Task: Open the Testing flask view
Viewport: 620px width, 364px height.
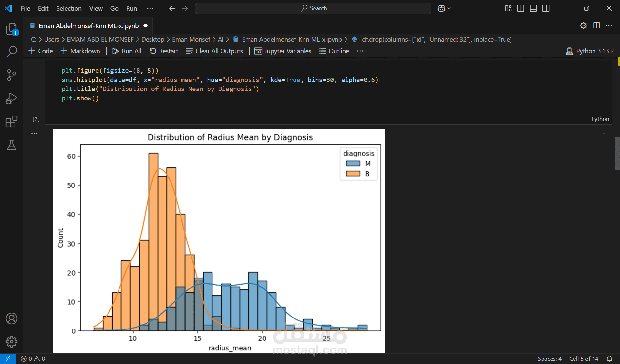Action: point(12,145)
